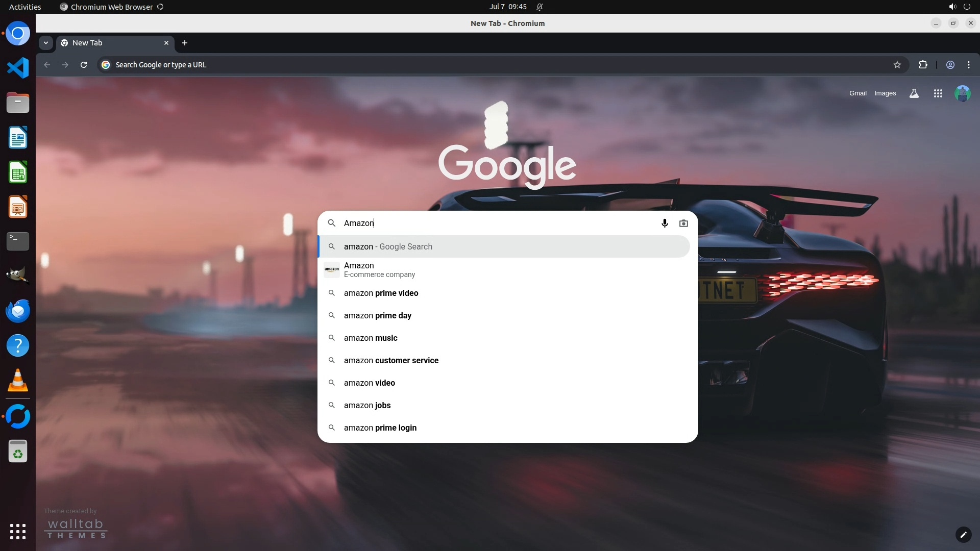980x551 pixels.
Task: Open the Gmail link
Action: click(x=857, y=93)
